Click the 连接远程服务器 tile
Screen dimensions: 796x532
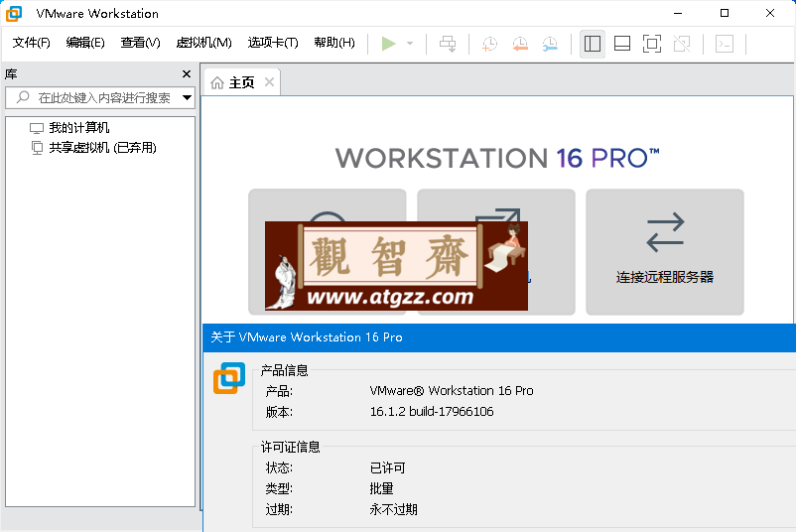665,252
